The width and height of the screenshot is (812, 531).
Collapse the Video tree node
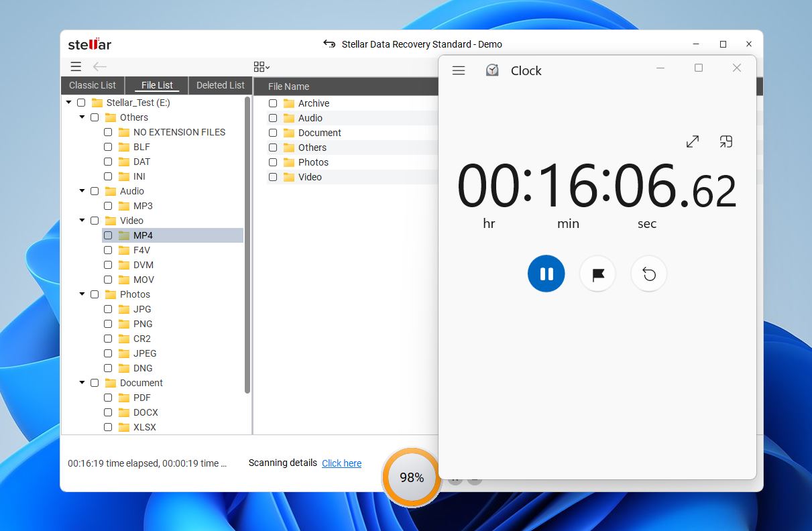tap(82, 221)
